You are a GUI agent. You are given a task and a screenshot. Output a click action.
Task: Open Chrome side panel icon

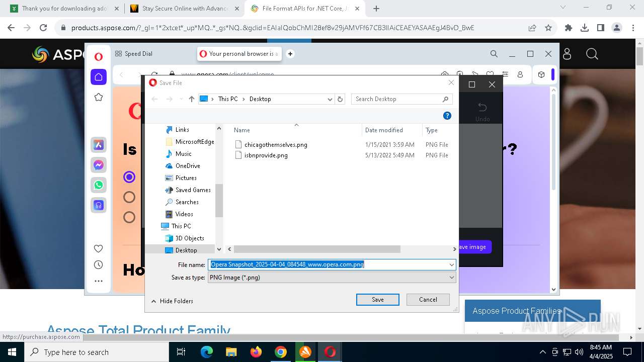coord(600,28)
